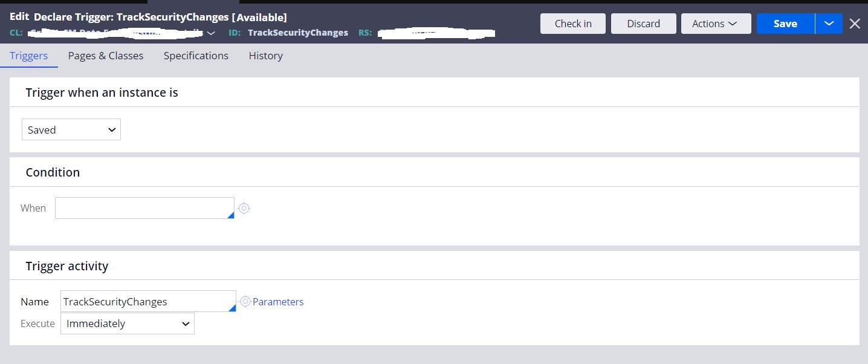Discard changes to the trigger rule
The image size is (868, 364).
[x=643, y=24]
